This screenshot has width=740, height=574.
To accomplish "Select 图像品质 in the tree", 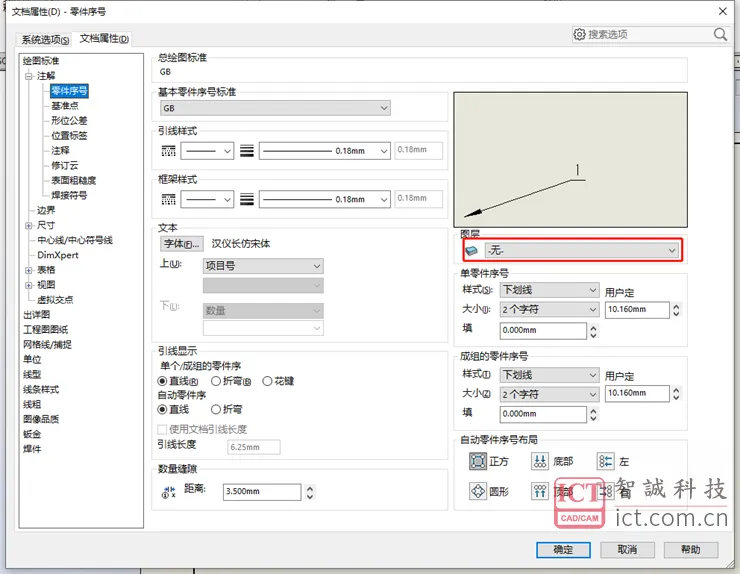I will point(41,419).
